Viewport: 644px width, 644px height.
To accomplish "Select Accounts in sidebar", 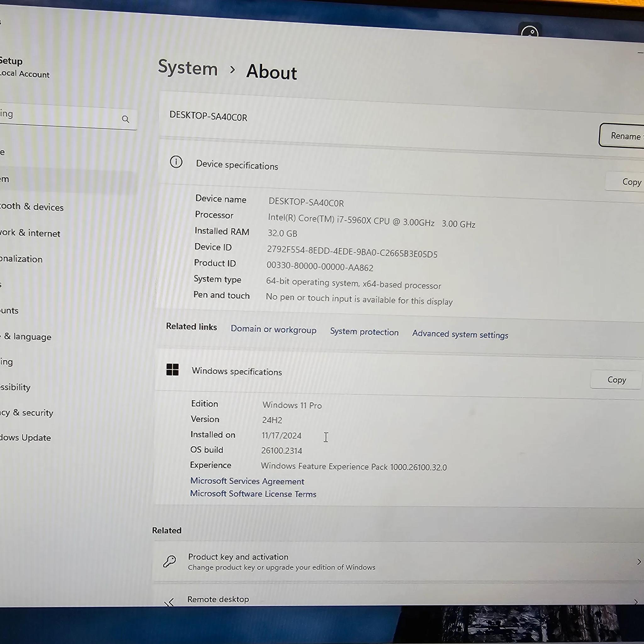I will pyautogui.click(x=9, y=310).
